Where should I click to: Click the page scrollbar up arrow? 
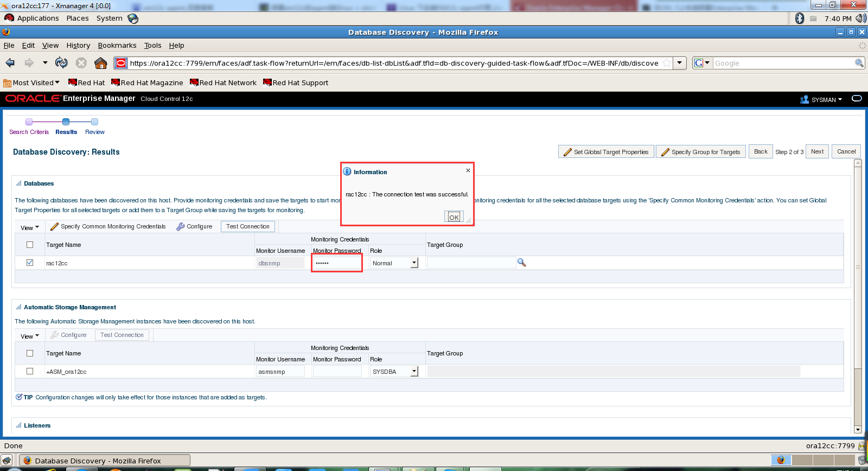(x=858, y=163)
